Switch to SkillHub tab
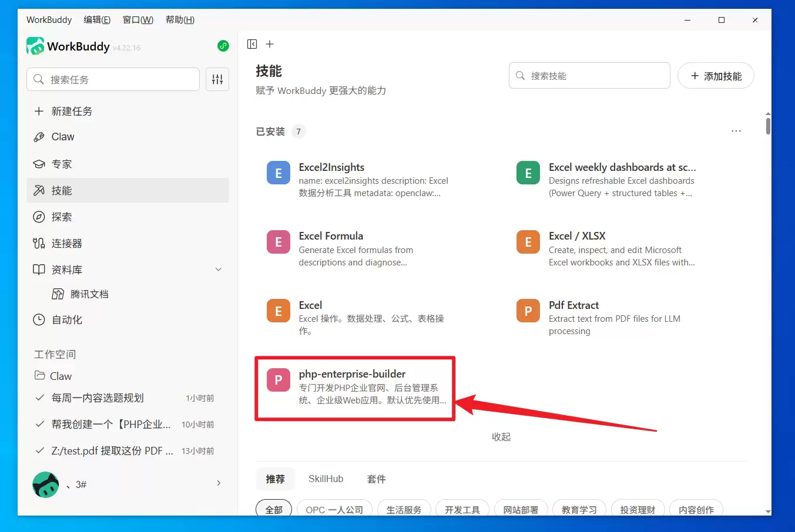The image size is (795, 532). pyautogui.click(x=326, y=479)
